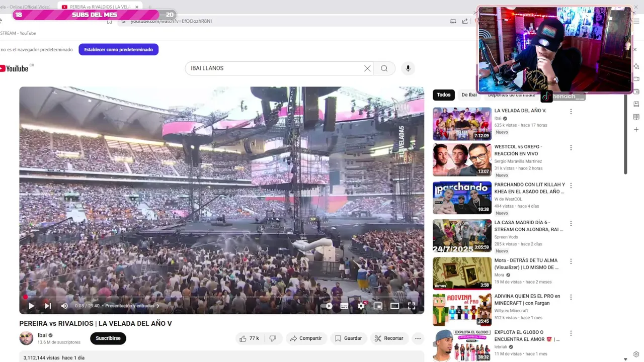Viewport: 644px width, 362px height.
Task: Select the De Ibai filter chip
Action: point(469,95)
